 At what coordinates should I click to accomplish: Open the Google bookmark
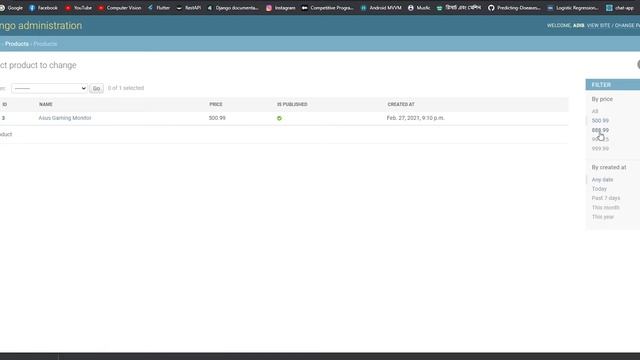pos(11,8)
